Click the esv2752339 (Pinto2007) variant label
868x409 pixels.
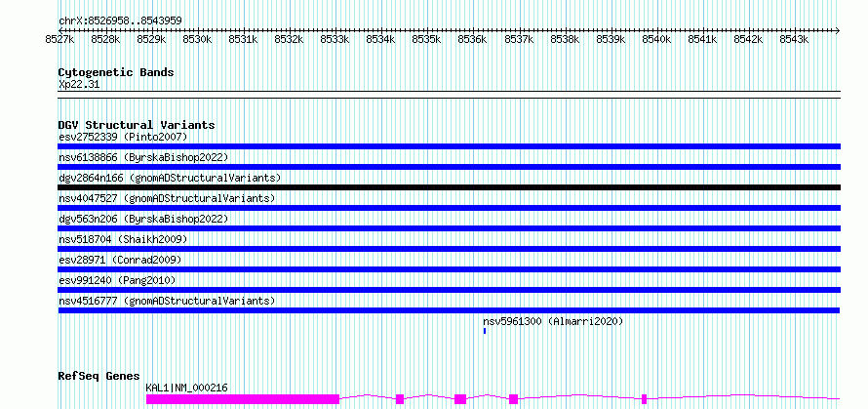pyautogui.click(x=123, y=137)
